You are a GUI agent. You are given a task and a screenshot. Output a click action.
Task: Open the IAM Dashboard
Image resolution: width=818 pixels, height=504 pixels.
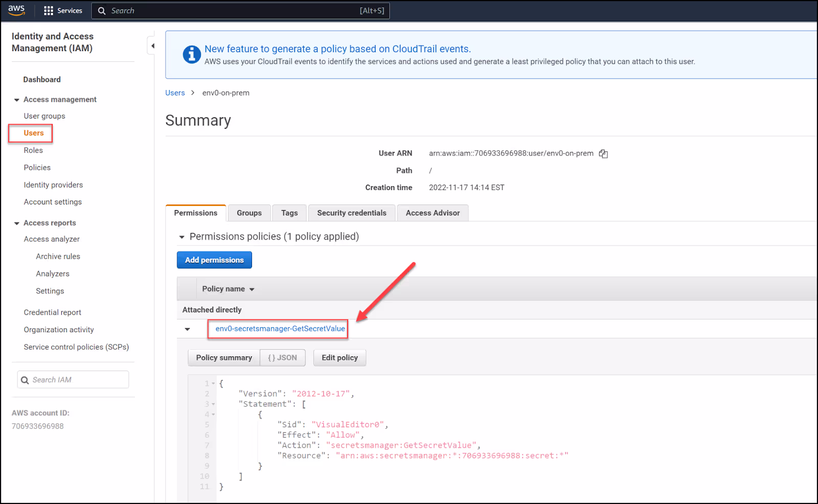42,80
